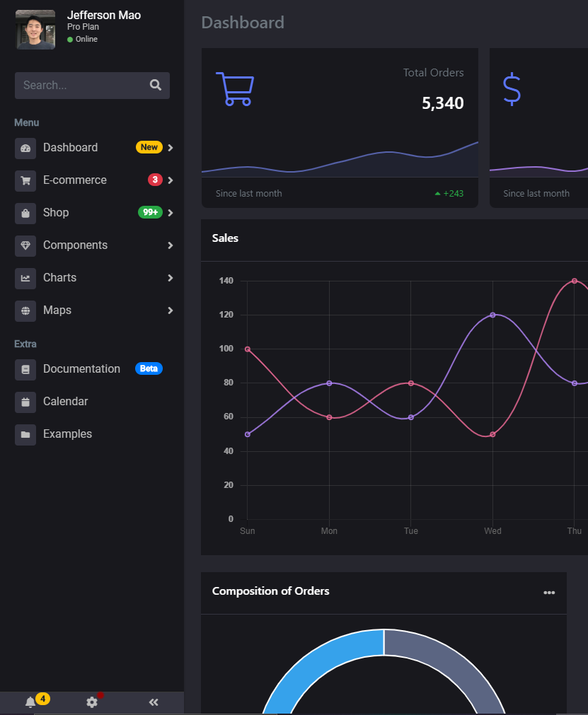Click the Pro Plan label

click(83, 27)
